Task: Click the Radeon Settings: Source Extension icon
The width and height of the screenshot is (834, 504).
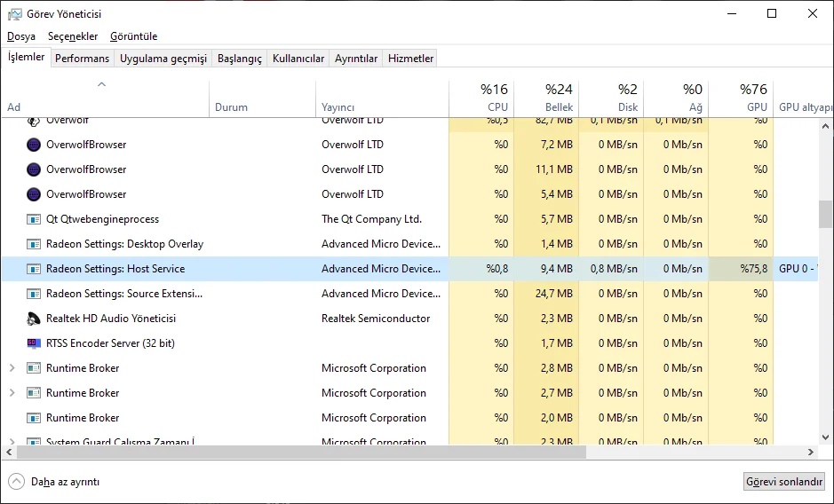Action: click(x=33, y=294)
